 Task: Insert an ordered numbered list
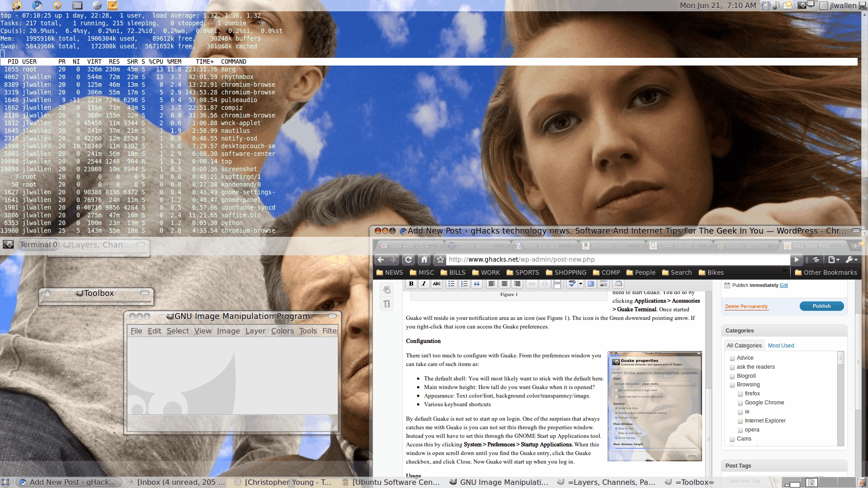click(x=464, y=284)
